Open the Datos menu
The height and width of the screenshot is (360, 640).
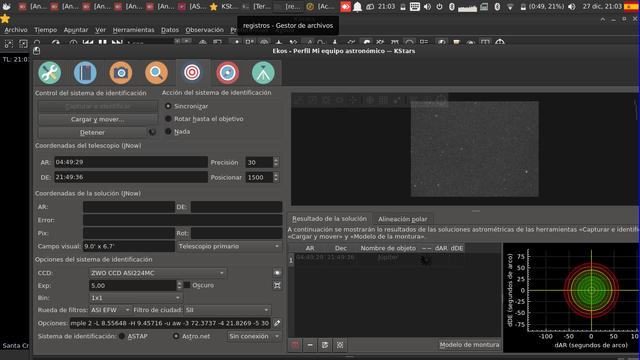click(170, 30)
